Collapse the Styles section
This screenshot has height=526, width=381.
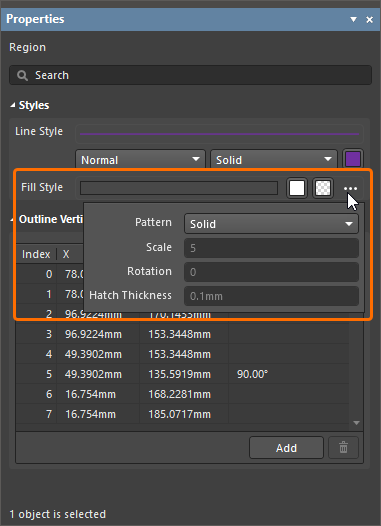click(13, 105)
